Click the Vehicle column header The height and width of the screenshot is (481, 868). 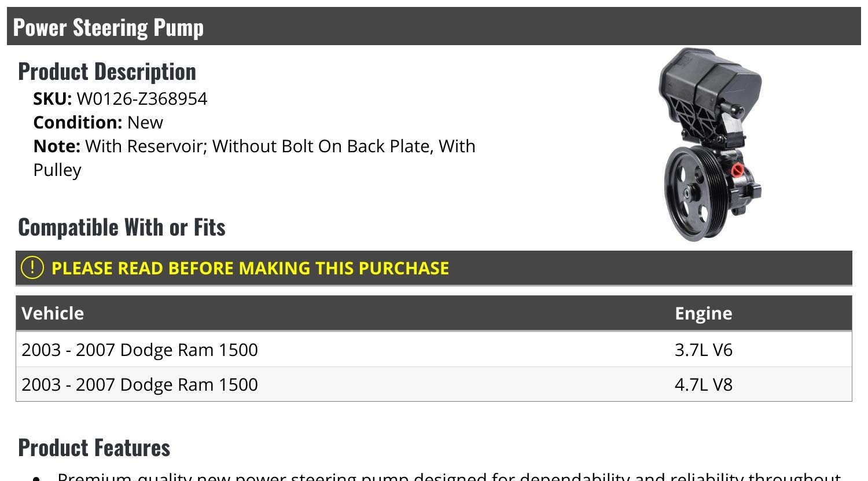[x=53, y=313]
